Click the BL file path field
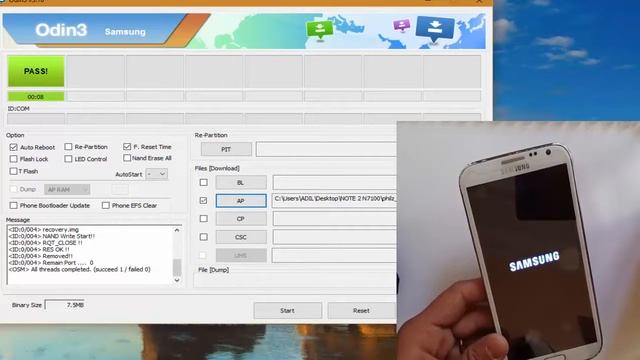Screen dimensions: 640x360 (x=334, y=182)
